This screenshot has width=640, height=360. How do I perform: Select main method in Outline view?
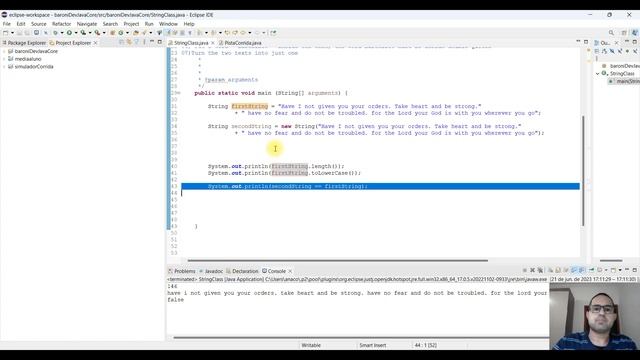[624, 81]
